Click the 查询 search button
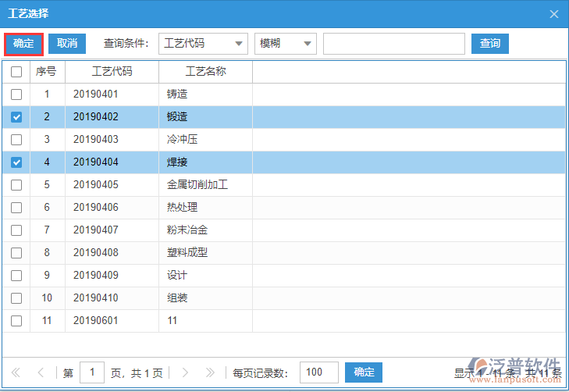This screenshot has height=392, width=569. [490, 44]
